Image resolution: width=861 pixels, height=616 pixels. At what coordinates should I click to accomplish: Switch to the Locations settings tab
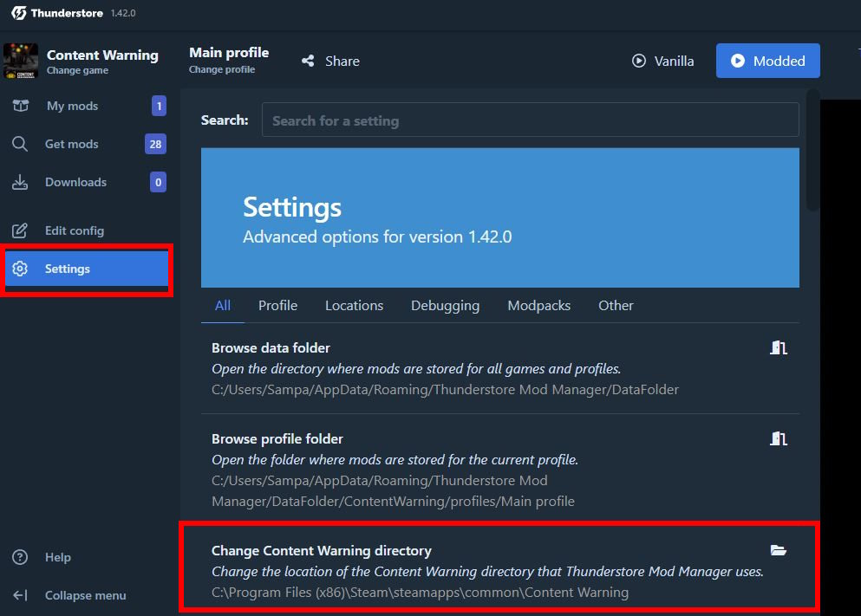[354, 305]
